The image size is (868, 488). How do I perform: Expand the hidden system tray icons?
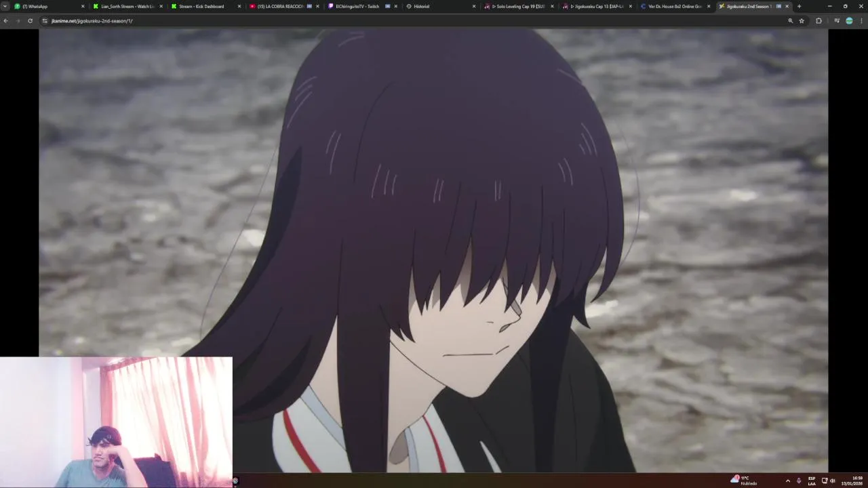(x=787, y=481)
